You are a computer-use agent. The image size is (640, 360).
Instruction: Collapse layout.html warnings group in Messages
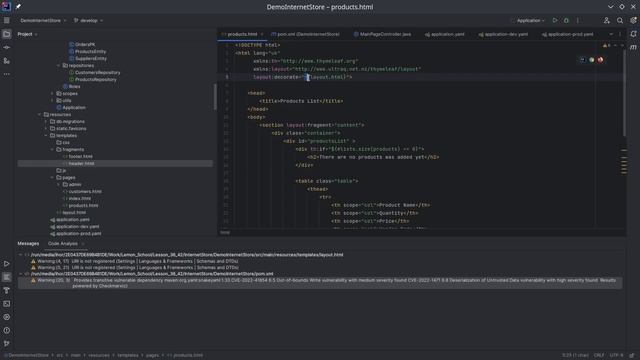pos(21,255)
